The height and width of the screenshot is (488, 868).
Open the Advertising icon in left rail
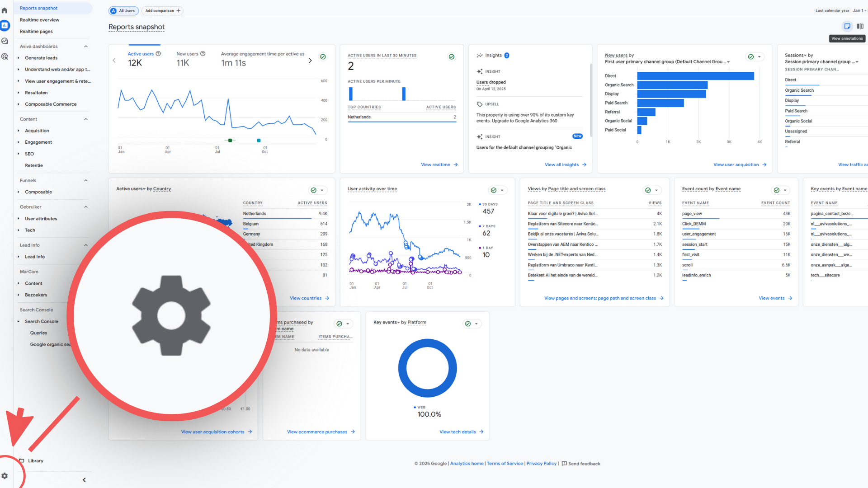5,56
